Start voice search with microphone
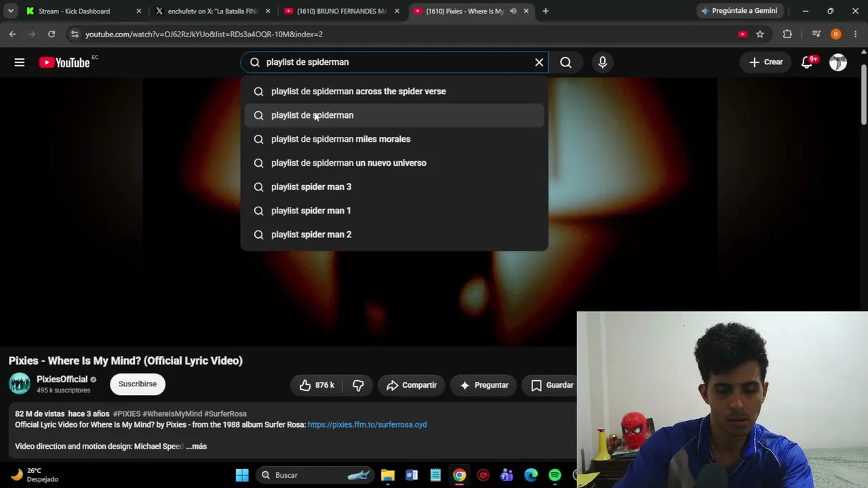 point(602,62)
